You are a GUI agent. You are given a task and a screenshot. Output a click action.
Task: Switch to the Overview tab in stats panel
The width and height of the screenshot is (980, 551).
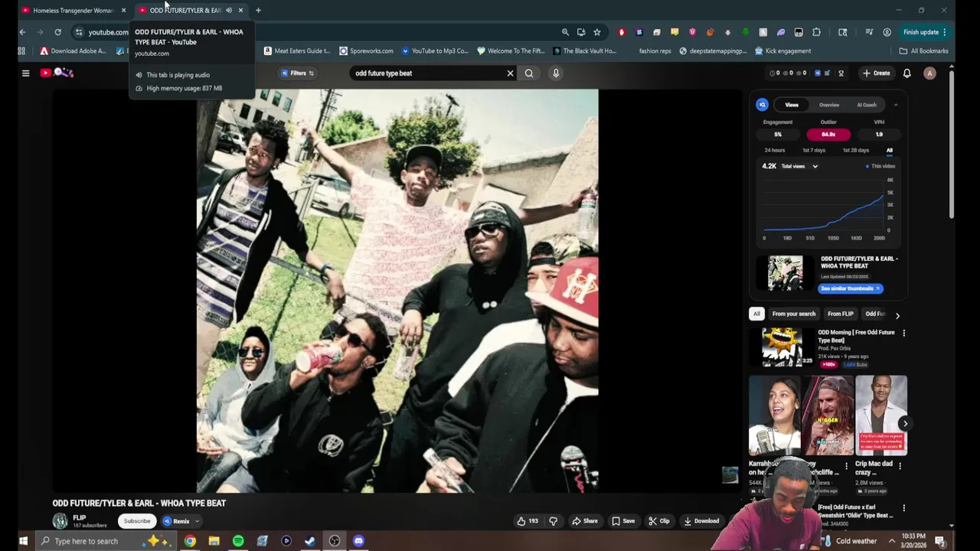(x=829, y=105)
